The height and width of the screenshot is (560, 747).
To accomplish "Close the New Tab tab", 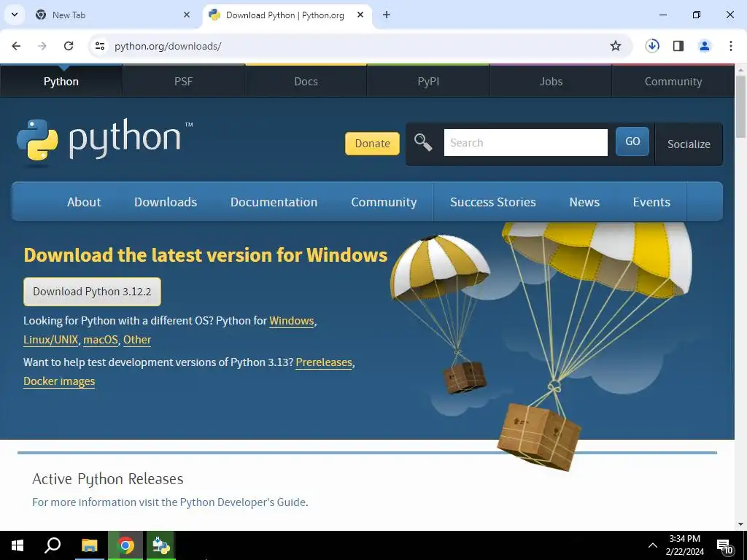I will 187,15.
